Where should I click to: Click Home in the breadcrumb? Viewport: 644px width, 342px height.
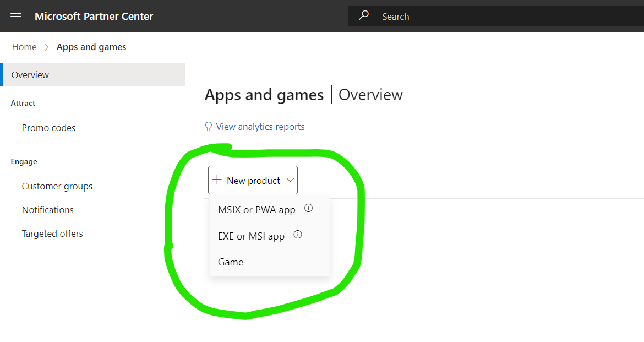[x=24, y=47]
